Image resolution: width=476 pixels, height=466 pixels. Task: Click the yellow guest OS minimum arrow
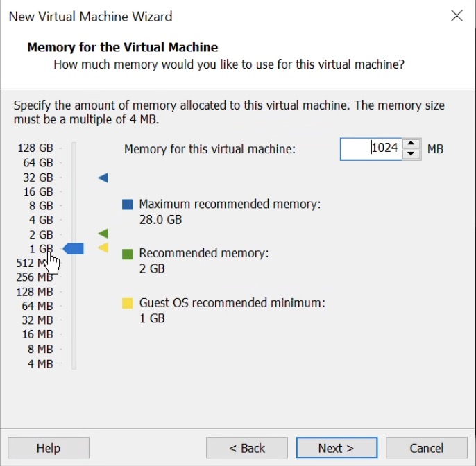pos(103,248)
